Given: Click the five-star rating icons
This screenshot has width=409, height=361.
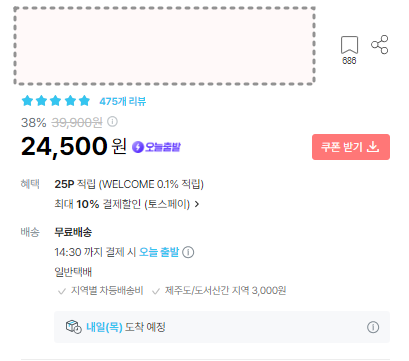Looking at the screenshot, I should (x=56, y=101).
